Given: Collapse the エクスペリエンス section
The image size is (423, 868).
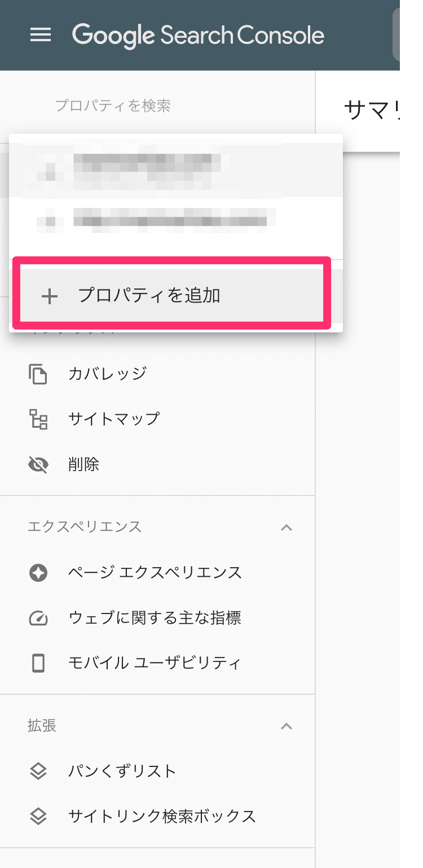Looking at the screenshot, I should (x=287, y=528).
